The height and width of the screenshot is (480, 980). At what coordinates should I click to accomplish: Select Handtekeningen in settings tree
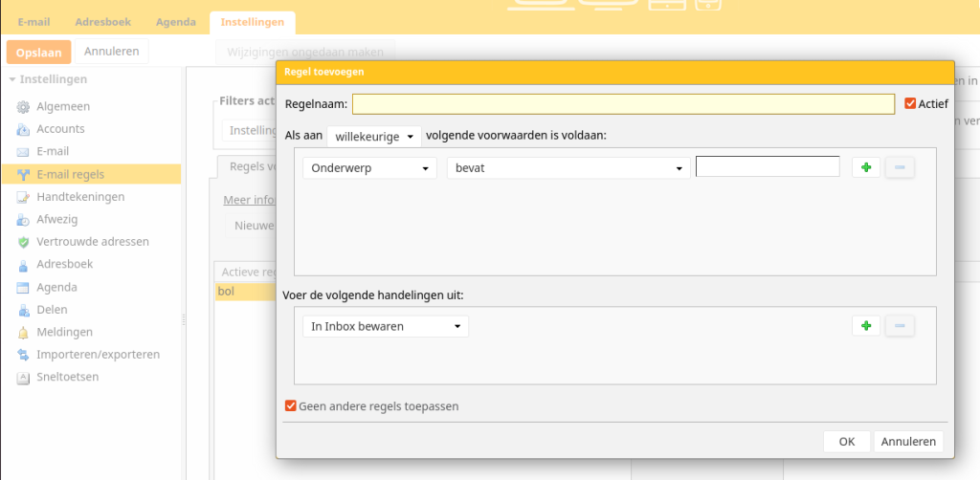click(x=80, y=197)
